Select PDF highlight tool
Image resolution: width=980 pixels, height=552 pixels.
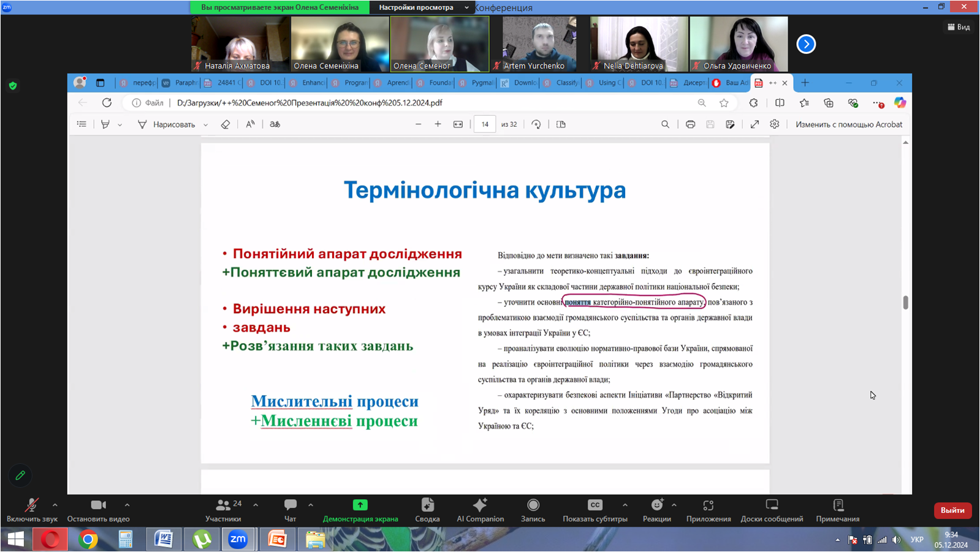[x=105, y=124]
